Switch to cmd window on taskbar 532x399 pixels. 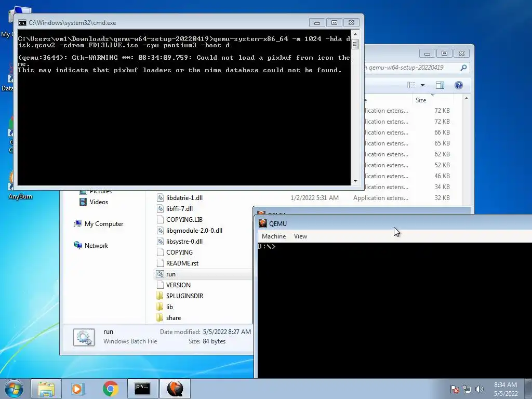(142, 389)
